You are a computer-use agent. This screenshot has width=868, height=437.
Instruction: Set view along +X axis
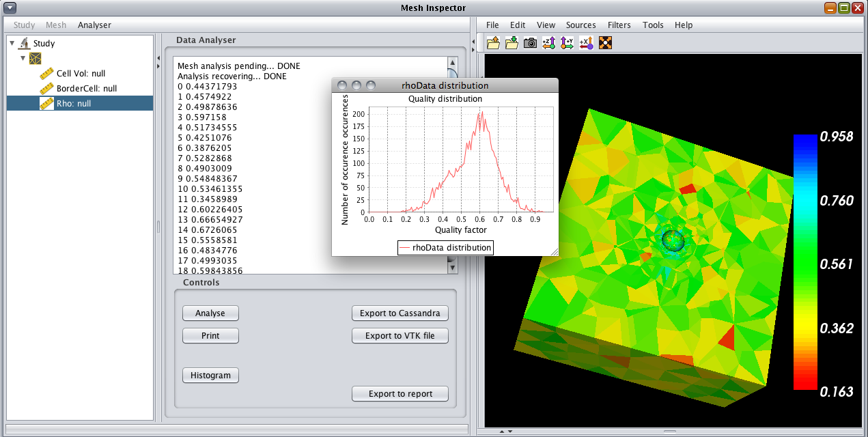pos(585,43)
